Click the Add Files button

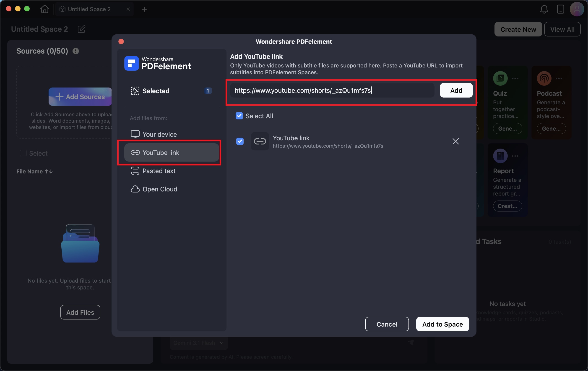point(80,312)
